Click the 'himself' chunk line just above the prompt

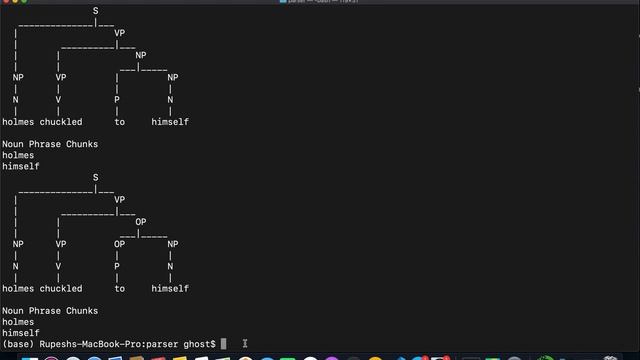[x=20, y=333]
